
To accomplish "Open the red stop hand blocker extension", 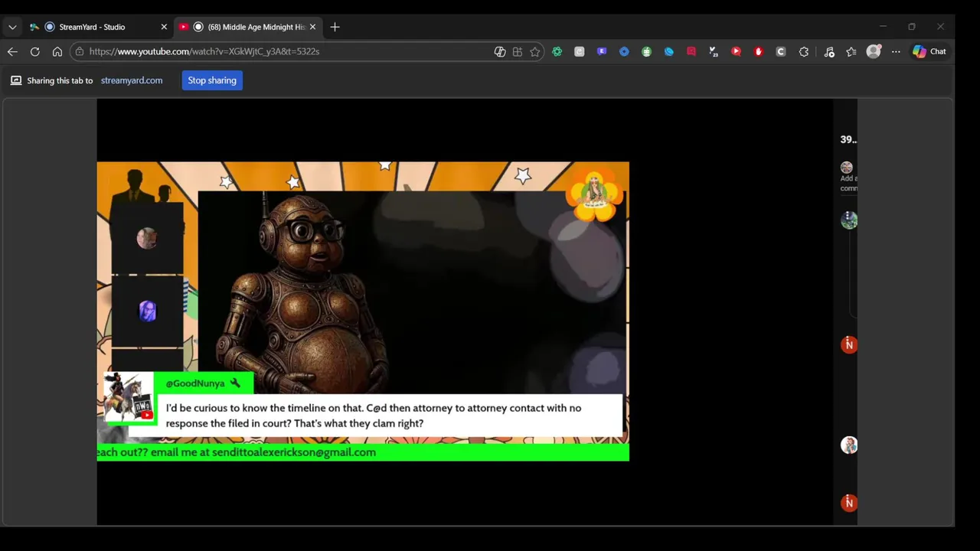I will (x=759, y=51).
